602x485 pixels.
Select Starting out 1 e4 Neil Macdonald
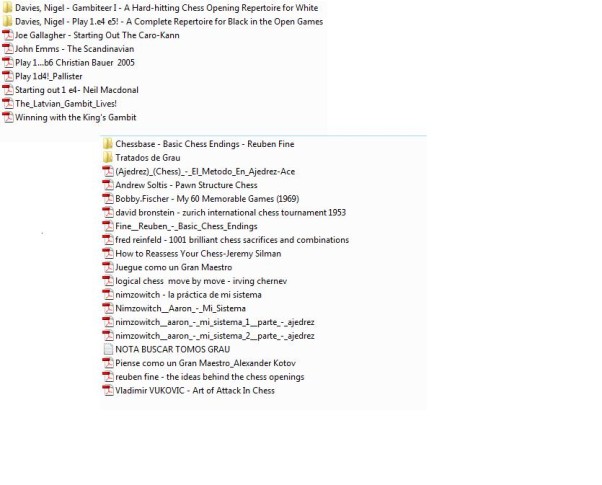point(76,90)
